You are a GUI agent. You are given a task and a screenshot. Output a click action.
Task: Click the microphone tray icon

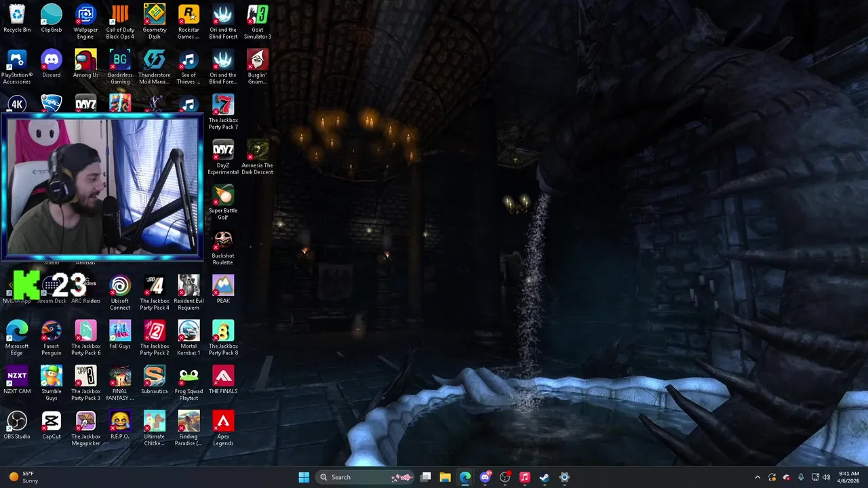801,477
